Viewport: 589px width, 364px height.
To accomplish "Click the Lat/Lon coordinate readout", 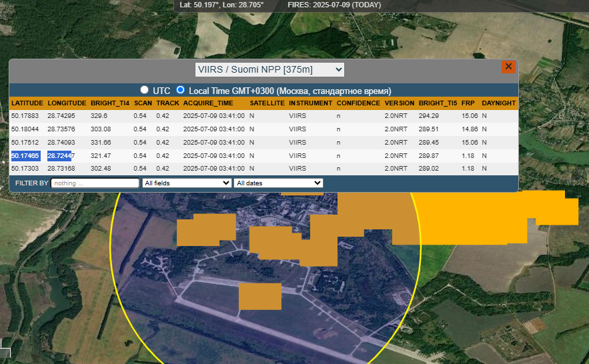I will coord(221,5).
